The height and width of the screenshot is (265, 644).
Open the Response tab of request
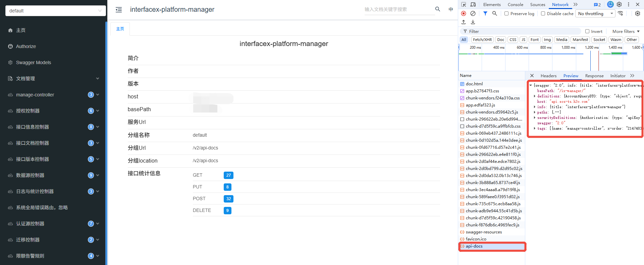(594, 76)
